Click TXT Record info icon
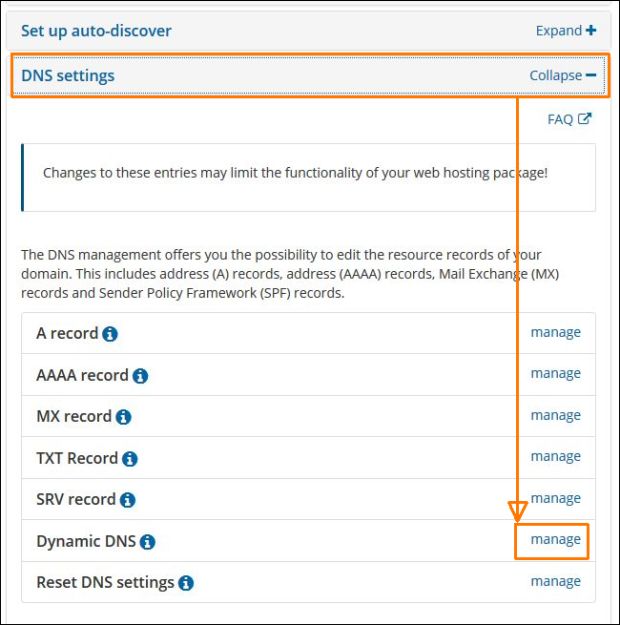 (x=129, y=459)
